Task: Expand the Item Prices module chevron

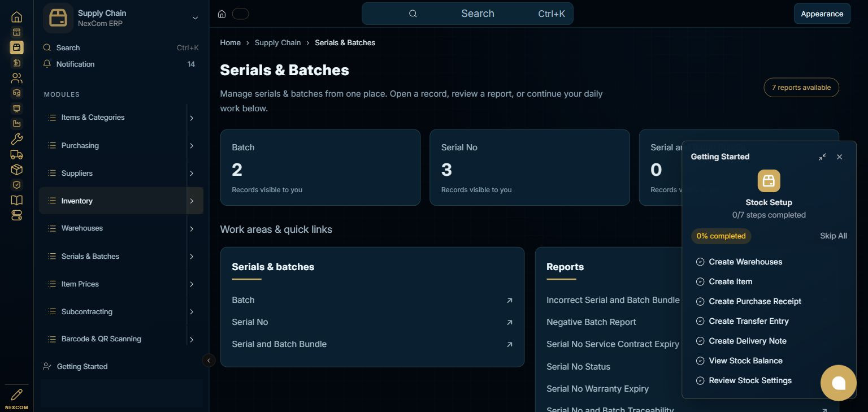Action: point(192,284)
